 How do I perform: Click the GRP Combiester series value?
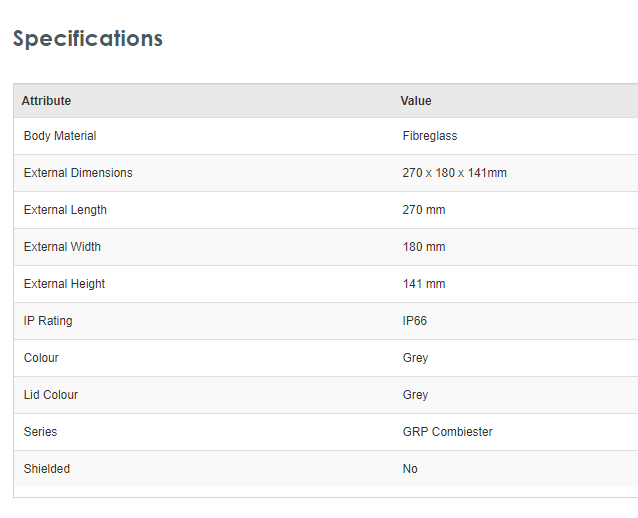point(447,432)
